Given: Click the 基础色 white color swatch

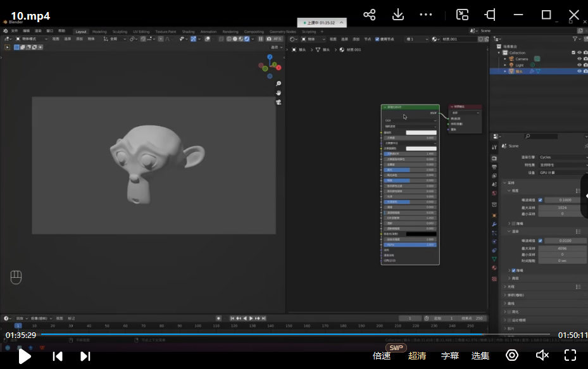Looking at the screenshot, I should coord(421,132).
